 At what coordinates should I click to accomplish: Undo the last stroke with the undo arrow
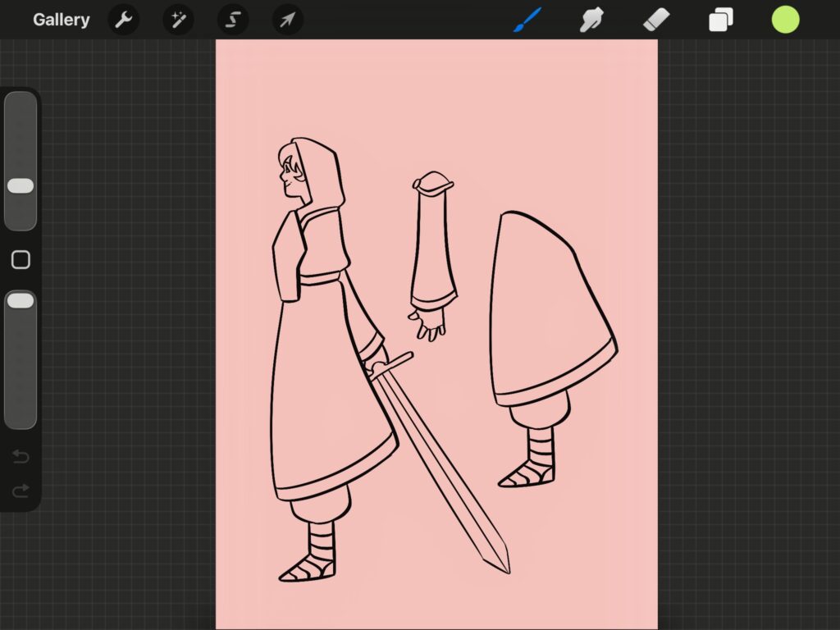pos(21,456)
